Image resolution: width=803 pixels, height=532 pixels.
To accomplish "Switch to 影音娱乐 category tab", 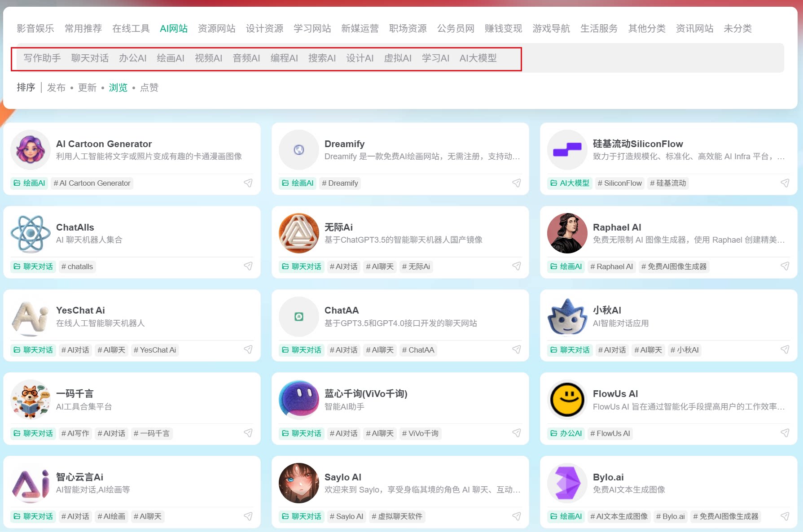I will 35,29.
